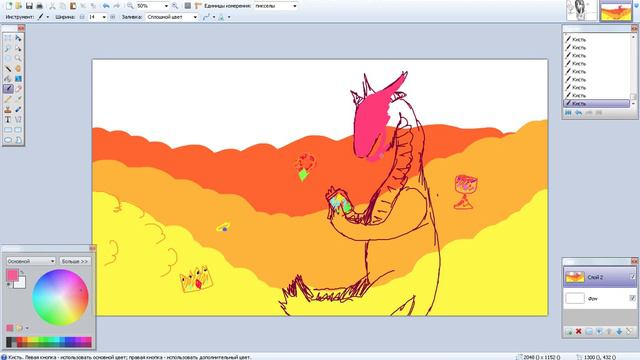Toggle visibility checkbox of Слой 2

point(633,277)
